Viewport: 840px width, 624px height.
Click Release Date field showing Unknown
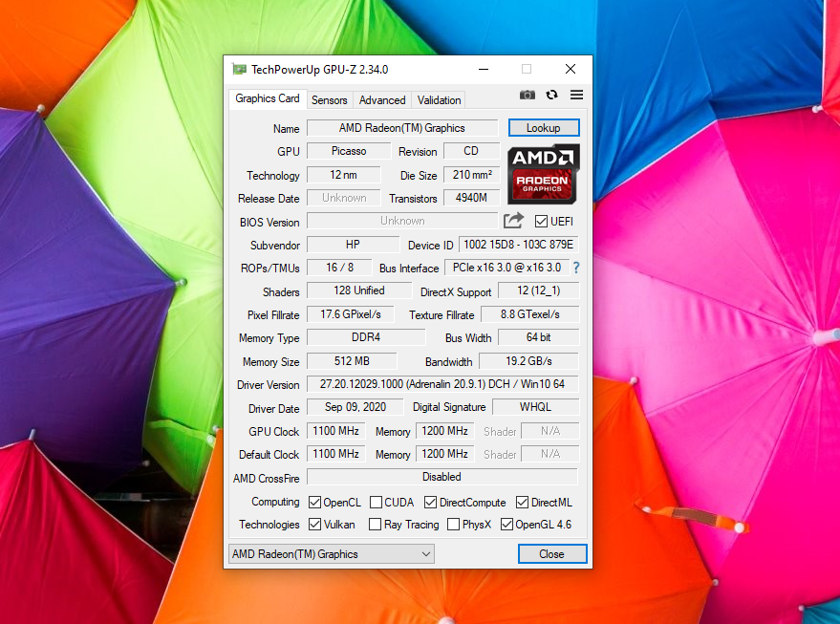click(343, 198)
